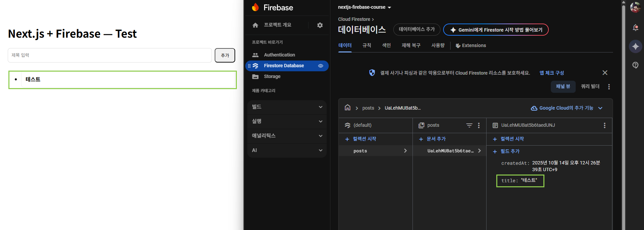The height and width of the screenshot is (230, 644).
Task: Click the (default) database icon
Action: tap(348, 125)
